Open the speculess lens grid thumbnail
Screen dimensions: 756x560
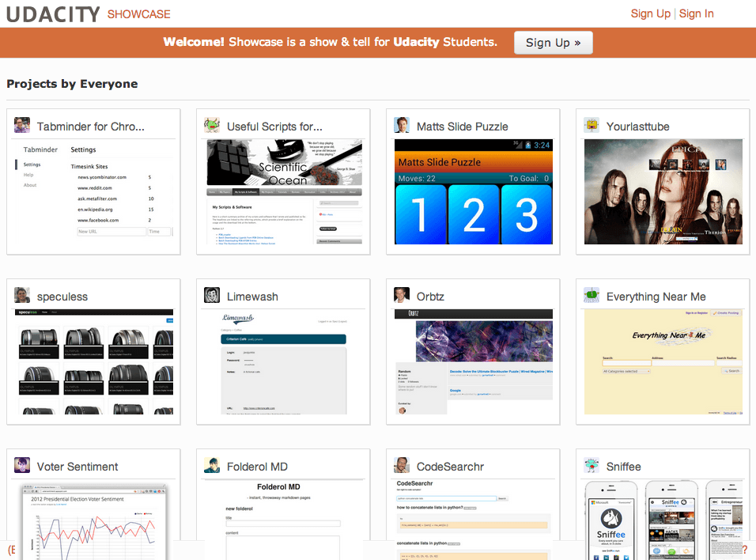(x=93, y=361)
